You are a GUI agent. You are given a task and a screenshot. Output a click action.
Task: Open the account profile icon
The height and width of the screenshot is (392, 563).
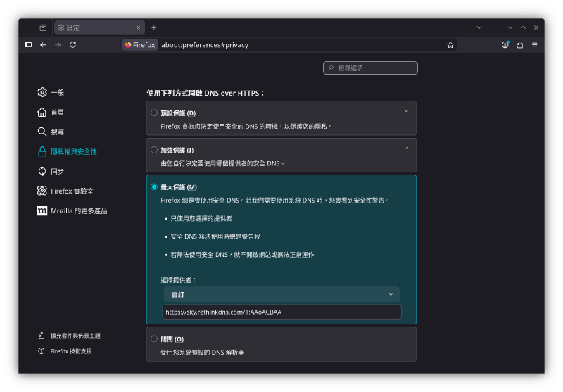[x=505, y=44]
